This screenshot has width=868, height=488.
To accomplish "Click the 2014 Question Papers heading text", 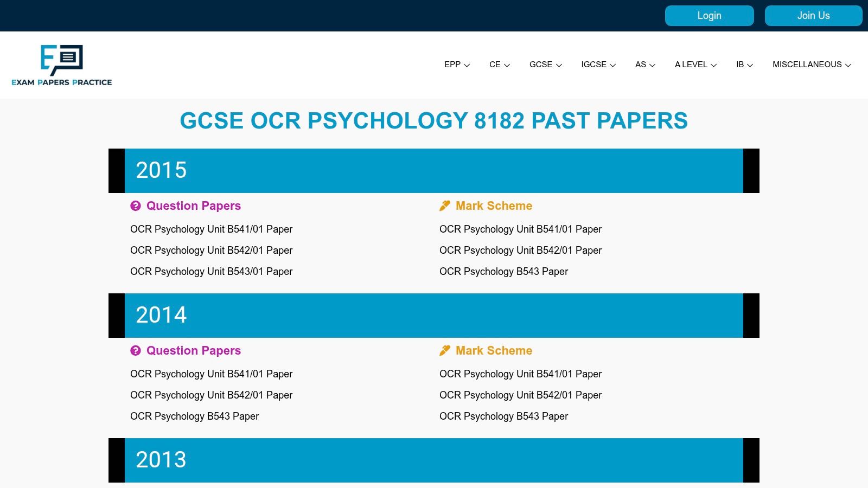I will click(x=194, y=351).
